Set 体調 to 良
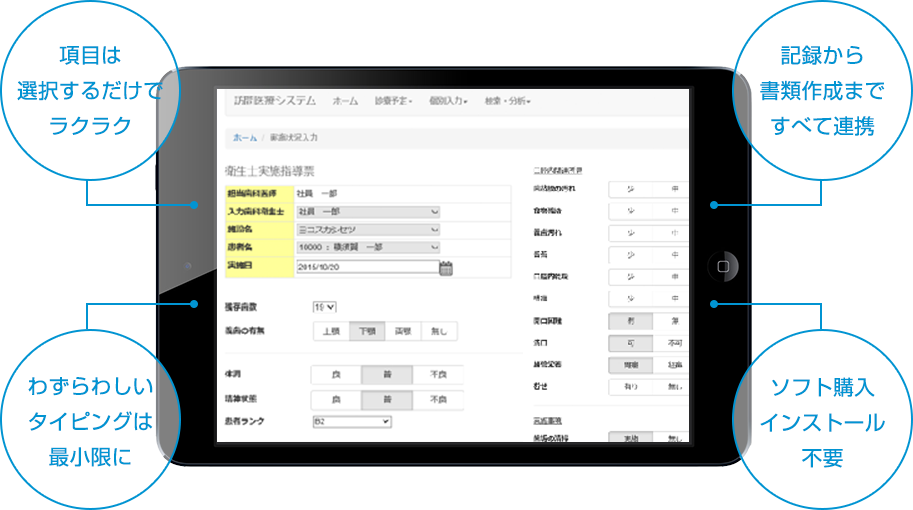 click(336, 375)
